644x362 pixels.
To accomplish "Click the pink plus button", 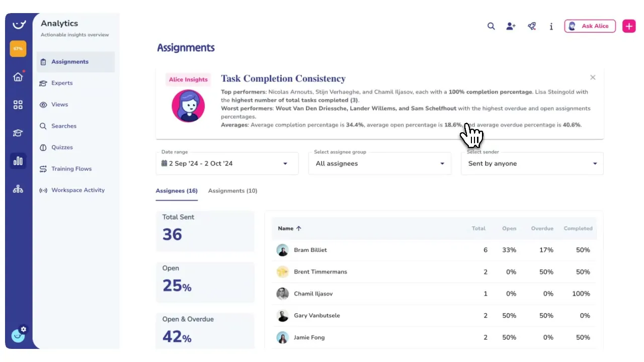I will [629, 26].
